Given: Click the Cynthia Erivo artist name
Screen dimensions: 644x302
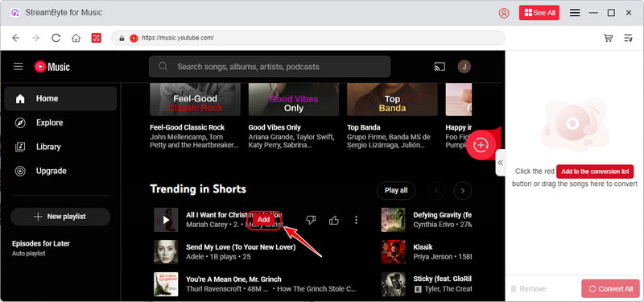Looking at the screenshot, I should [433, 225].
